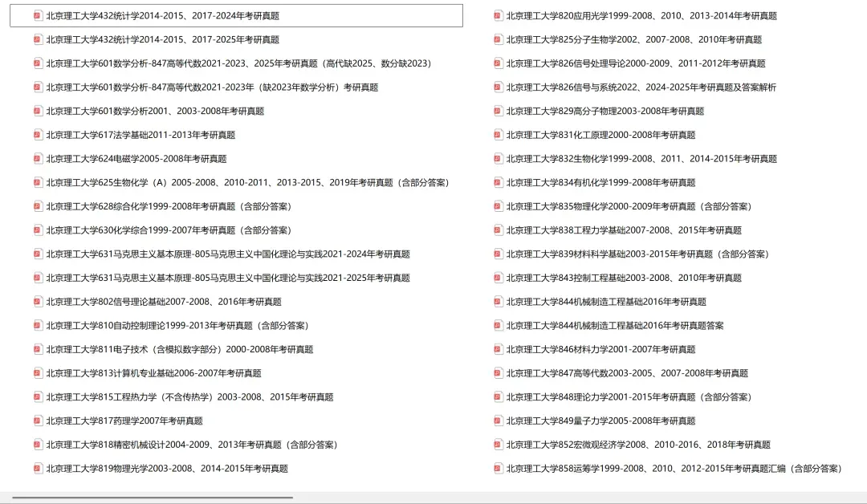Select file 835物理化学2000-2009年考研真题
Screen dimensions: 867x504
[x=629, y=206]
